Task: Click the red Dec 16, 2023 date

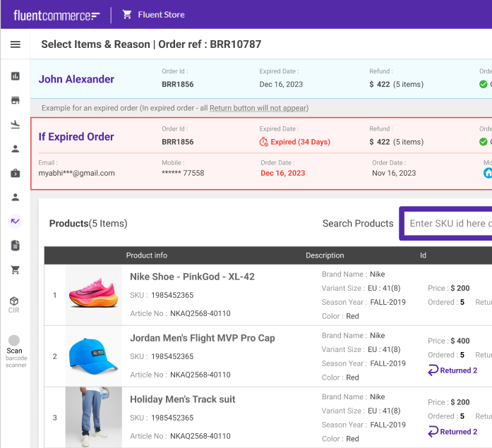Action: (x=283, y=173)
